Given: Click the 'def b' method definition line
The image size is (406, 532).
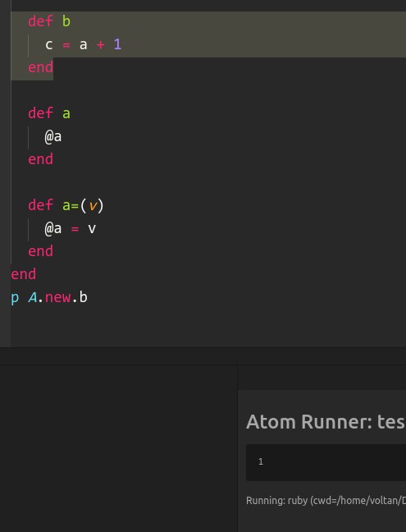Looking at the screenshot, I should click(x=49, y=21).
